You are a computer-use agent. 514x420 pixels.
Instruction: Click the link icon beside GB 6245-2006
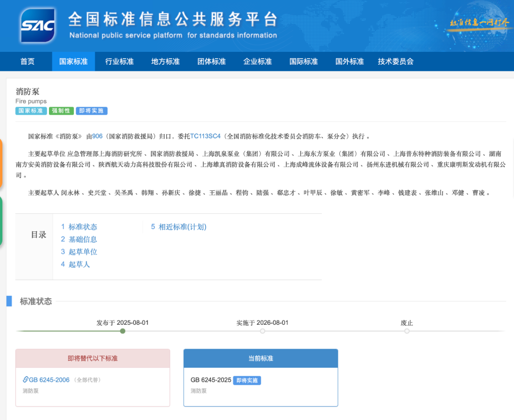pos(26,380)
